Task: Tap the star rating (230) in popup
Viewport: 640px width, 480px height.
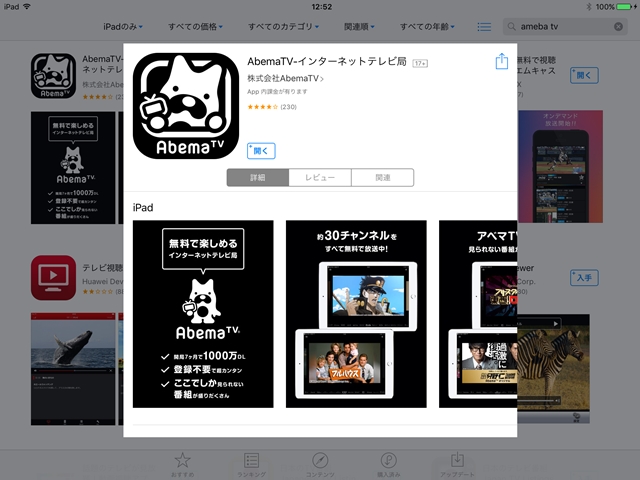Action: tap(272, 107)
